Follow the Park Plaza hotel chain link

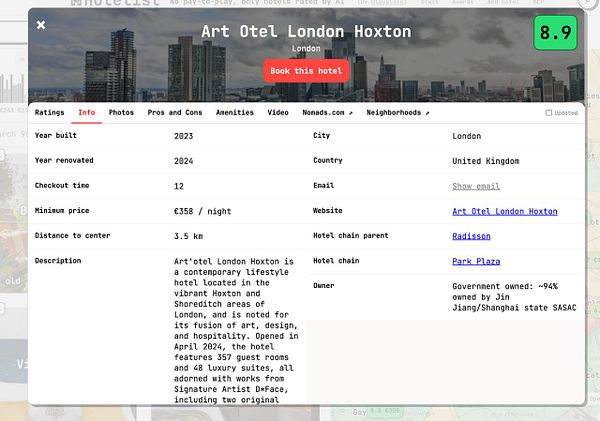tap(476, 261)
